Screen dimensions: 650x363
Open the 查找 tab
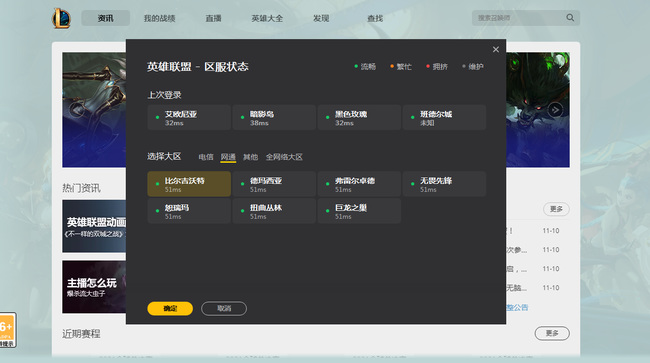375,18
